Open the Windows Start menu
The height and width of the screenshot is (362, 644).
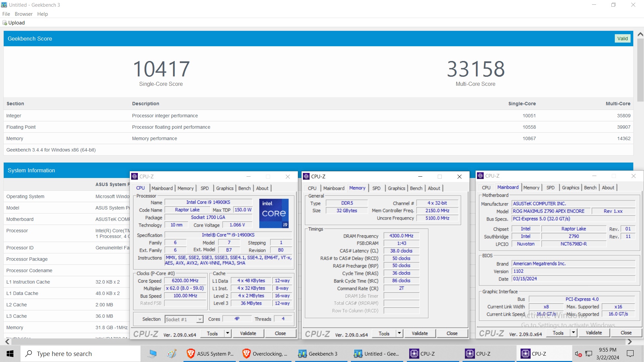point(10,354)
